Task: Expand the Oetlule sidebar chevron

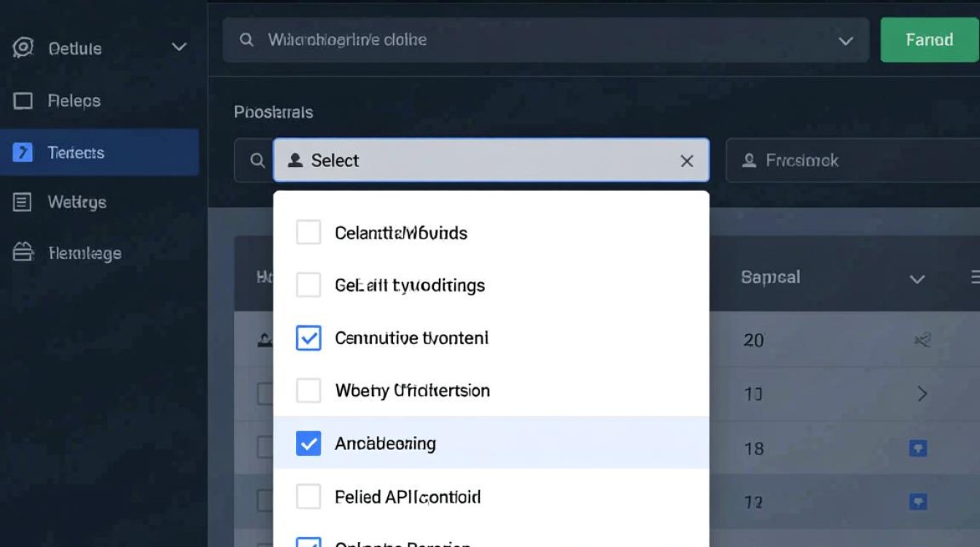Action: coord(179,48)
